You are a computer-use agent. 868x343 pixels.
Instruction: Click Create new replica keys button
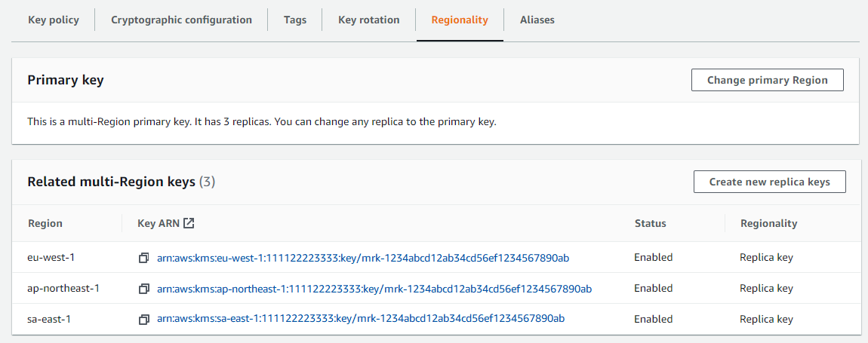769,182
